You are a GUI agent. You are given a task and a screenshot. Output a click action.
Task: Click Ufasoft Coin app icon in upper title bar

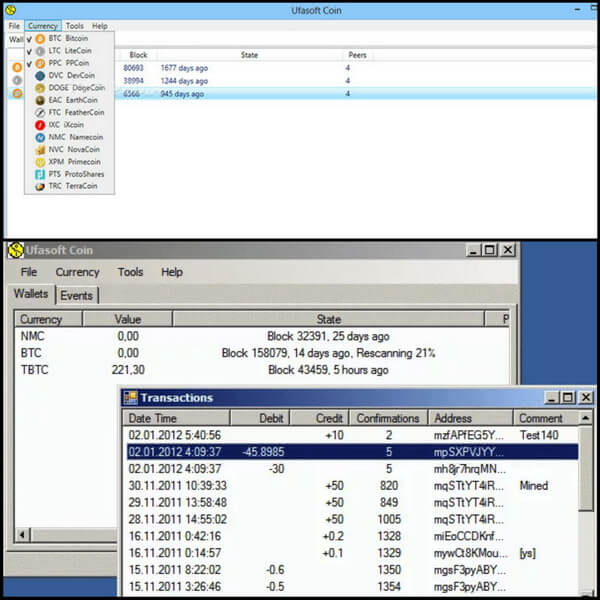point(11,10)
